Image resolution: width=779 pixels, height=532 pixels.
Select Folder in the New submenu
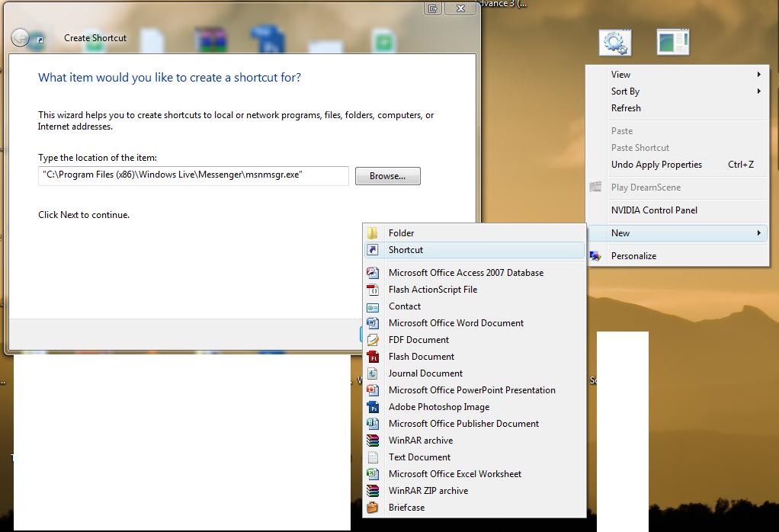tap(474, 233)
